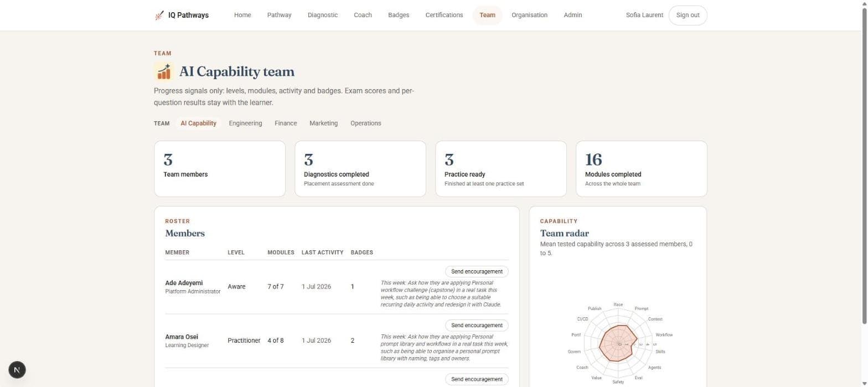Open the Certifications nav item
This screenshot has height=387, width=868.
(444, 15)
